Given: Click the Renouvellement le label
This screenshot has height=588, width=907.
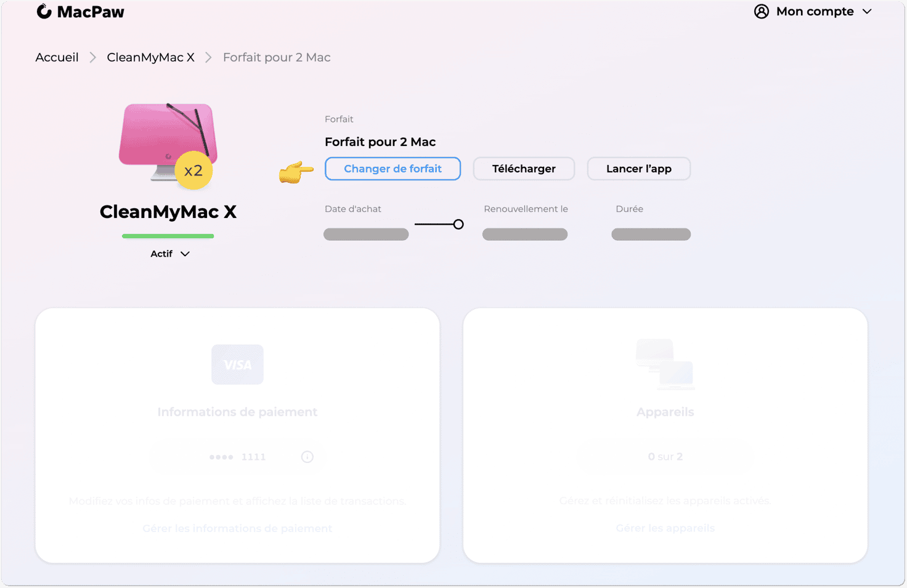Looking at the screenshot, I should [526, 209].
